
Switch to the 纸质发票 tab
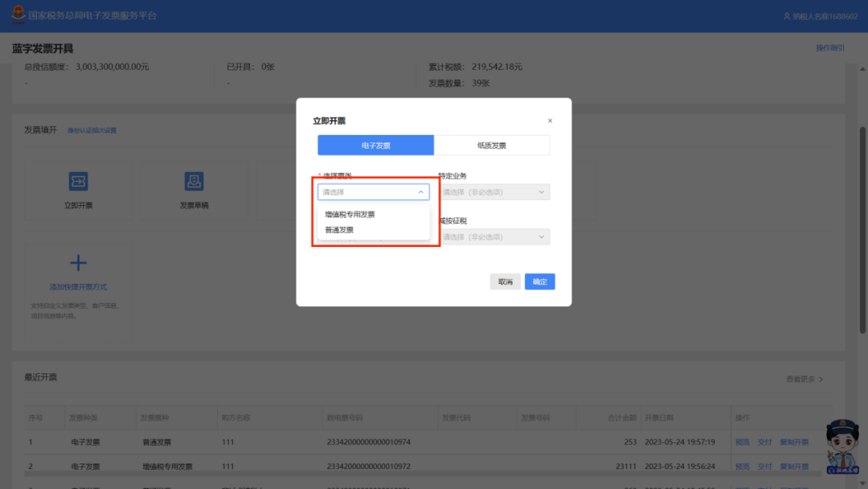(x=492, y=146)
